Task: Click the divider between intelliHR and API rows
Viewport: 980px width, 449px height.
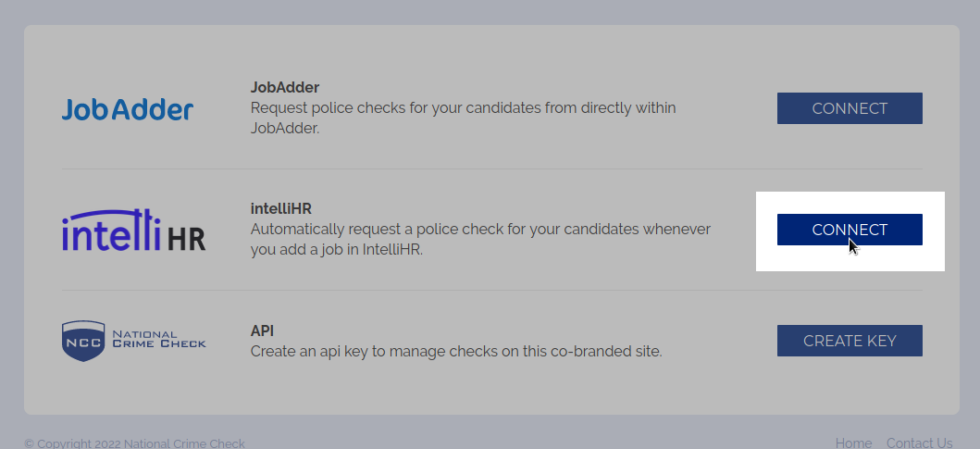Action: click(491, 291)
